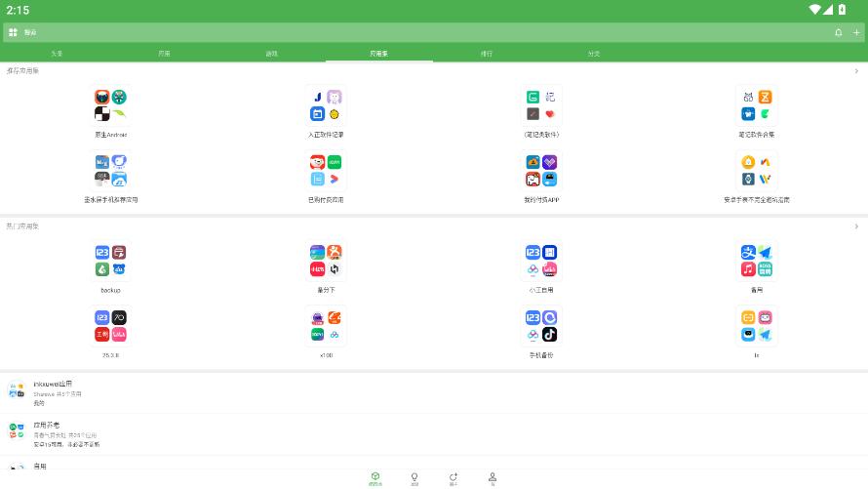Image resolution: width=868 pixels, height=489 pixels.
Task: Click the plus icon in top bar
Action: click(856, 32)
